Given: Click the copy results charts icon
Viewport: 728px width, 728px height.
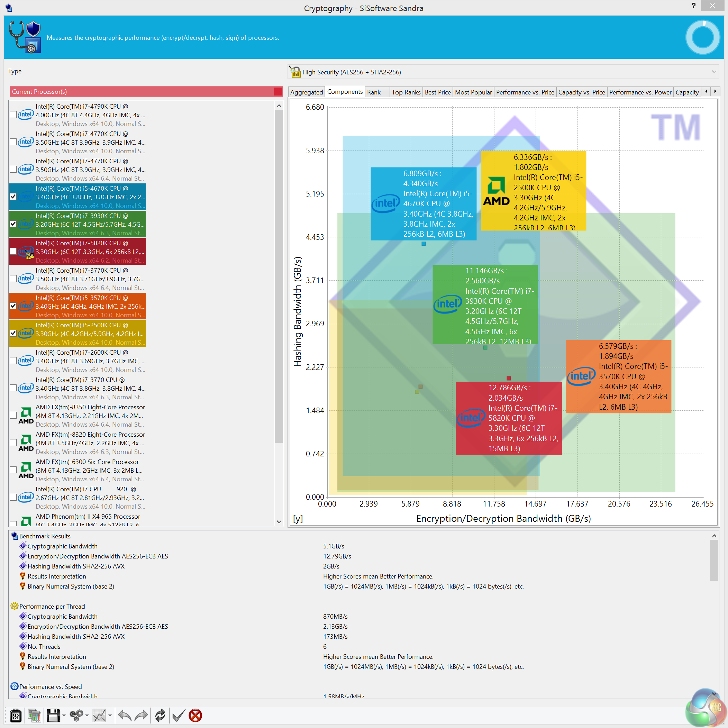Looking at the screenshot, I should 34,715.
